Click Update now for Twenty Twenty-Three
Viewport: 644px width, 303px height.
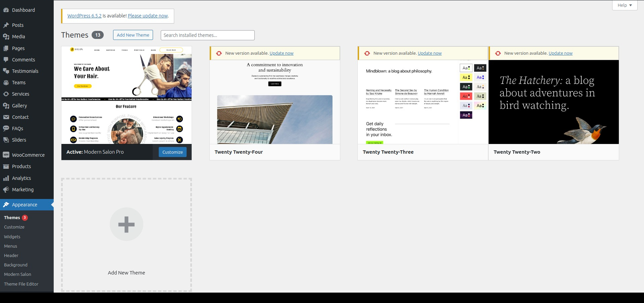click(x=430, y=53)
